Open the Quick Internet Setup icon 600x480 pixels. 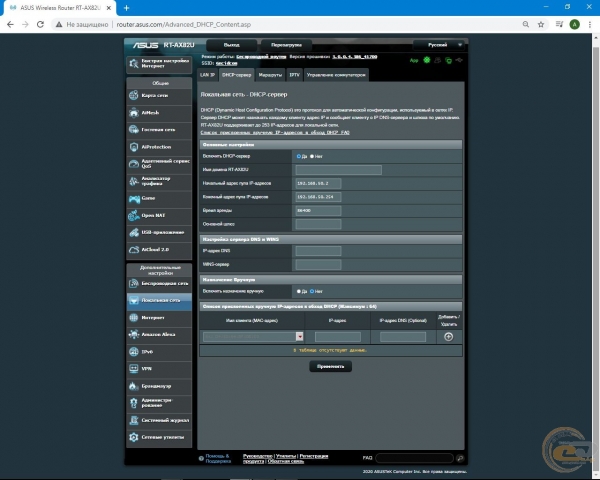(x=134, y=64)
